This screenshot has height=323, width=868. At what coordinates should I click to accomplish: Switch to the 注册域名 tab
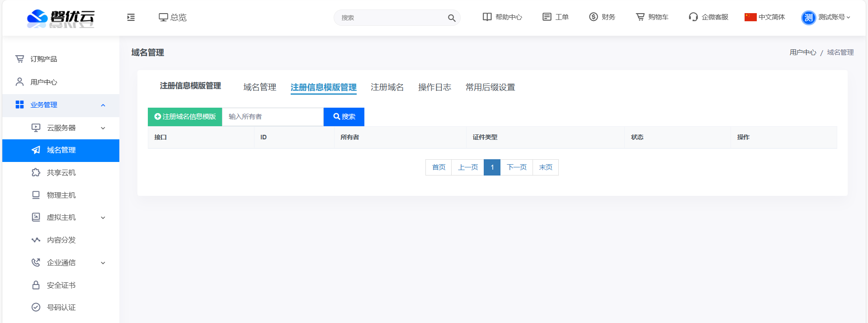pyautogui.click(x=387, y=87)
